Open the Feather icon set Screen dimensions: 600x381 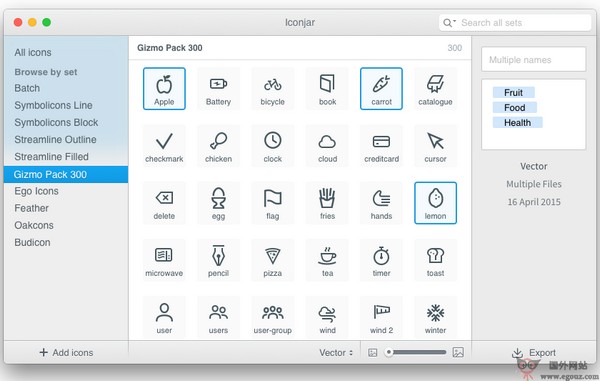(31, 208)
